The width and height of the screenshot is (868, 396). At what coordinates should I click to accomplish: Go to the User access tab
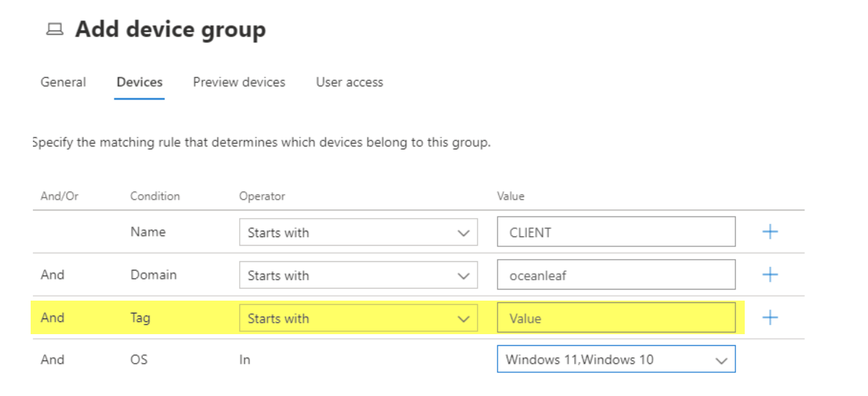pyautogui.click(x=350, y=82)
